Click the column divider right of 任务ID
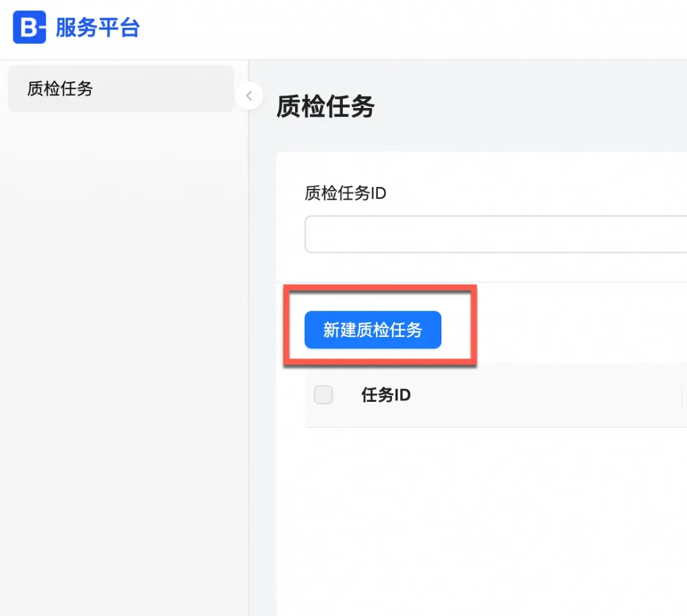 (682, 395)
